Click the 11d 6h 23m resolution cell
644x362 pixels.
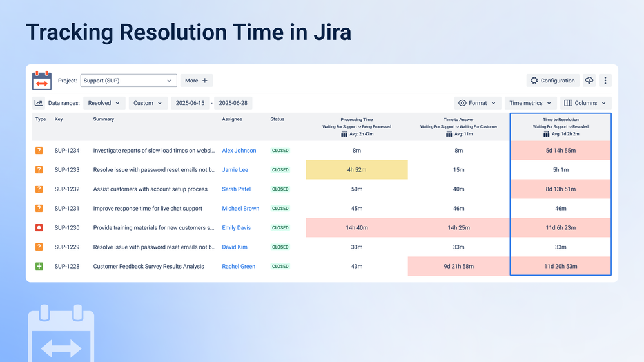(x=561, y=228)
